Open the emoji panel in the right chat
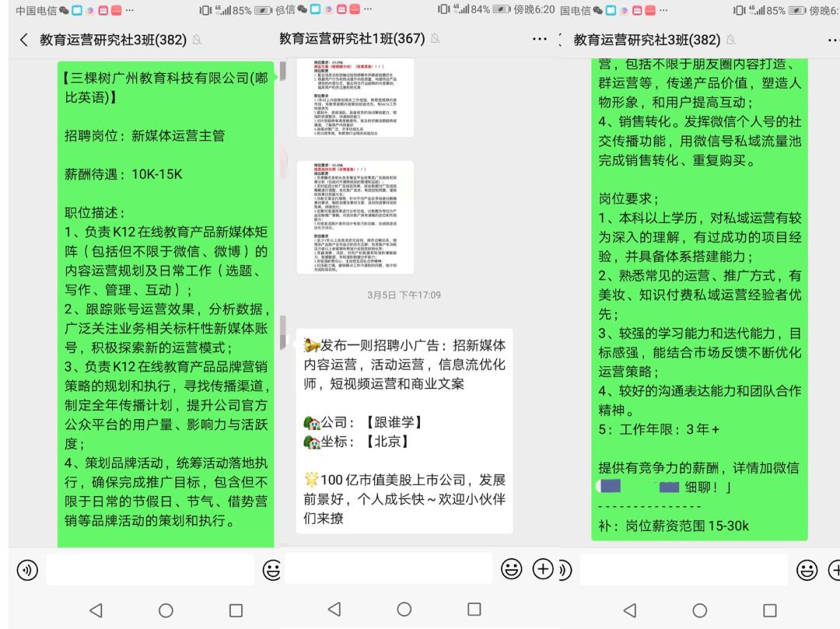The height and width of the screenshot is (629, 840). coord(807,568)
